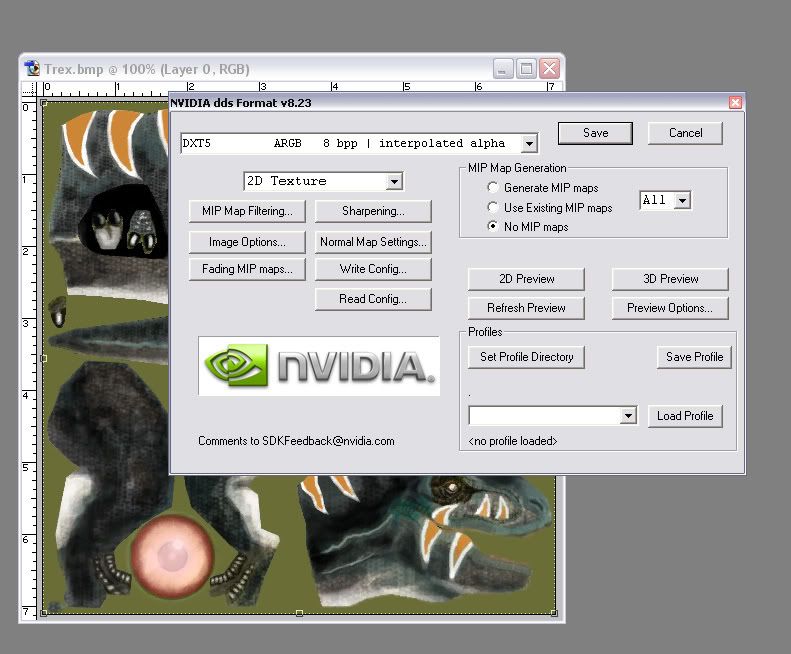Click the <no profile loaded> status text
This screenshot has width=791, height=654.
coord(513,441)
